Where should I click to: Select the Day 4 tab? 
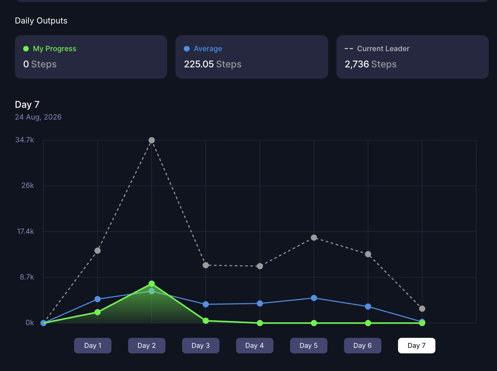[255, 346]
